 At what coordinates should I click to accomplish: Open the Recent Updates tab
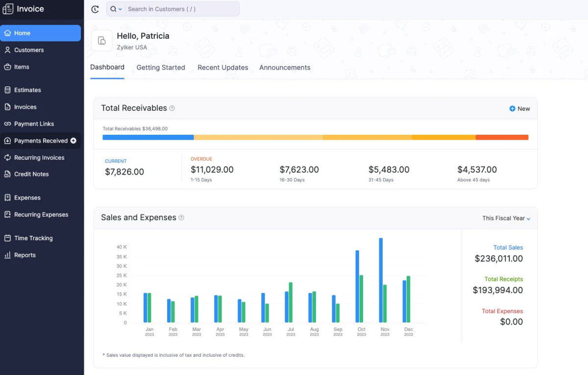click(223, 68)
